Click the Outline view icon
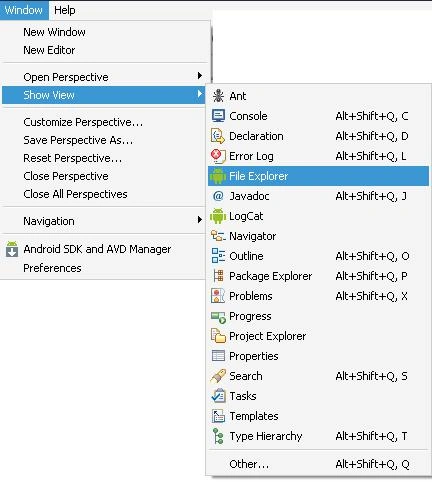 tap(218, 256)
